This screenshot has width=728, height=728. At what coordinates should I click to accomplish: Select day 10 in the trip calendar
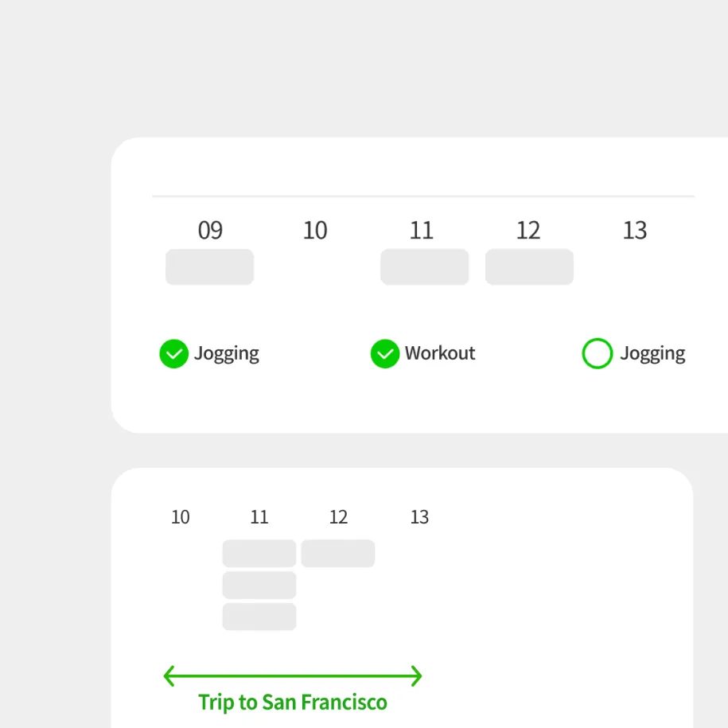[x=181, y=517]
